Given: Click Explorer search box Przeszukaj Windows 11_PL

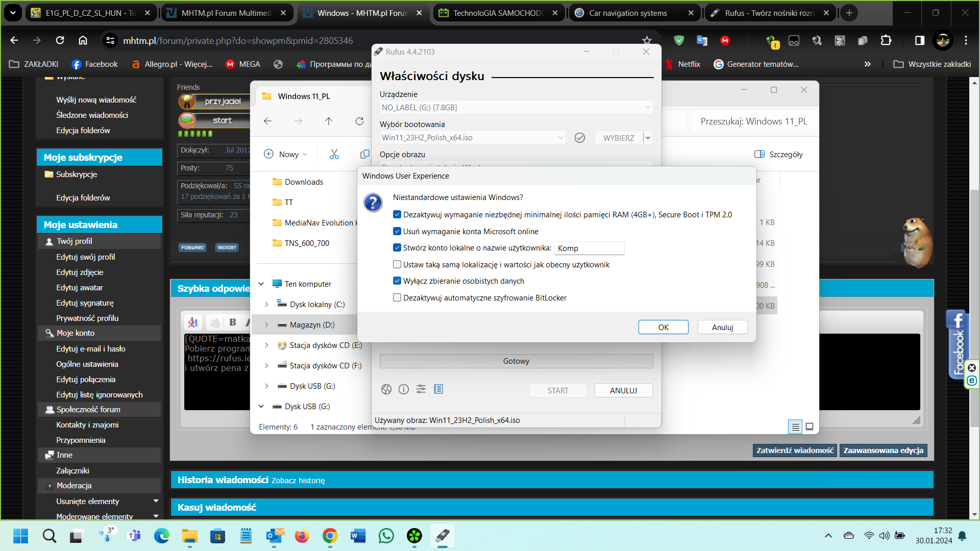Looking at the screenshot, I should click(x=753, y=121).
